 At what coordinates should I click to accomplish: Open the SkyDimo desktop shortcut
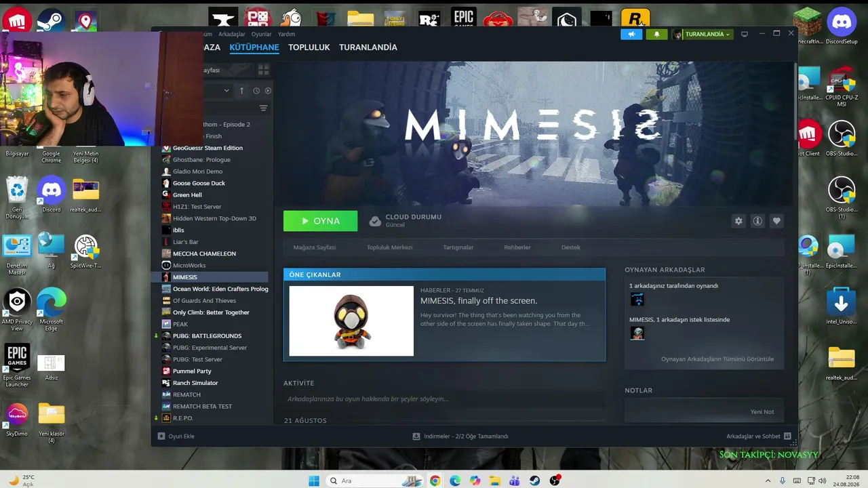[17, 420]
